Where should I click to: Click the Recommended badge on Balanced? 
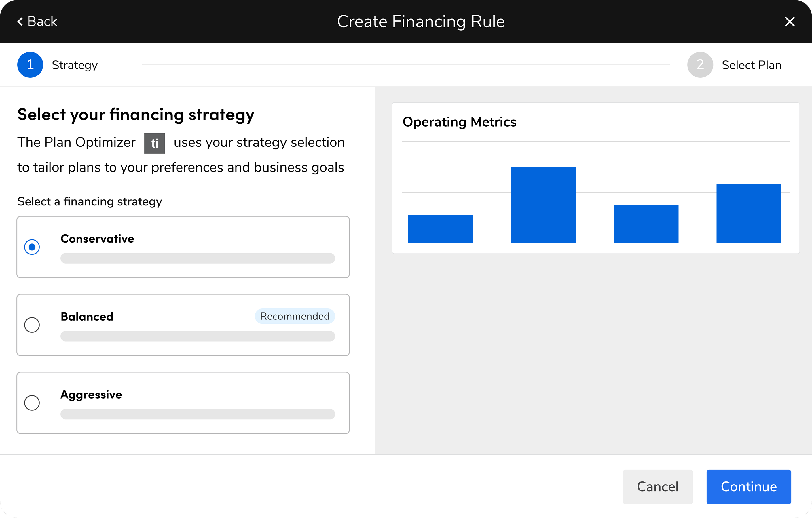click(x=295, y=316)
